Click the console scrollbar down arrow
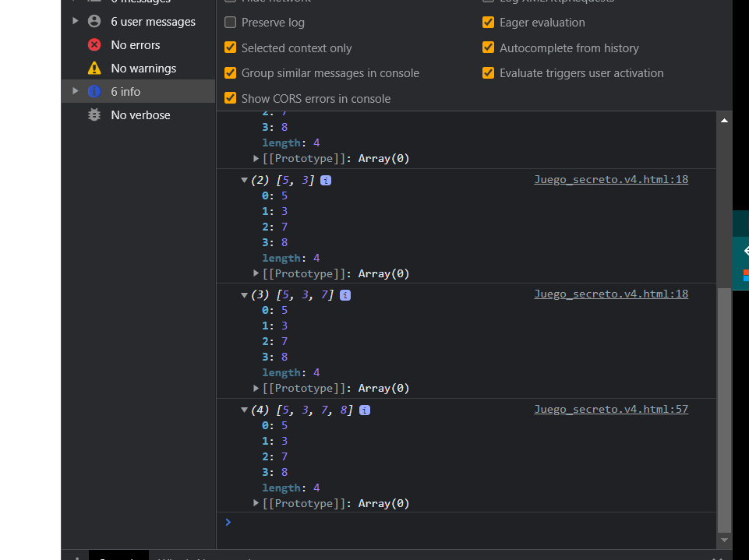The width and height of the screenshot is (749, 560). [724, 540]
